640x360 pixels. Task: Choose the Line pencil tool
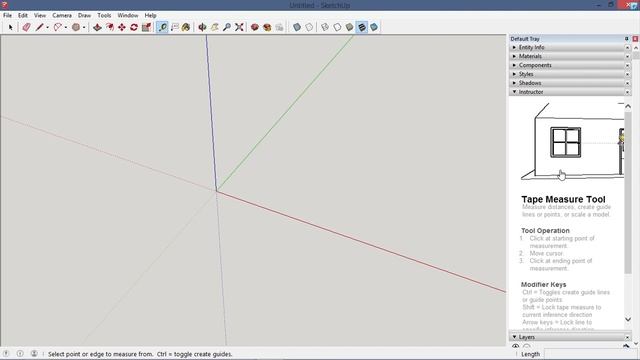pyautogui.click(x=39, y=27)
